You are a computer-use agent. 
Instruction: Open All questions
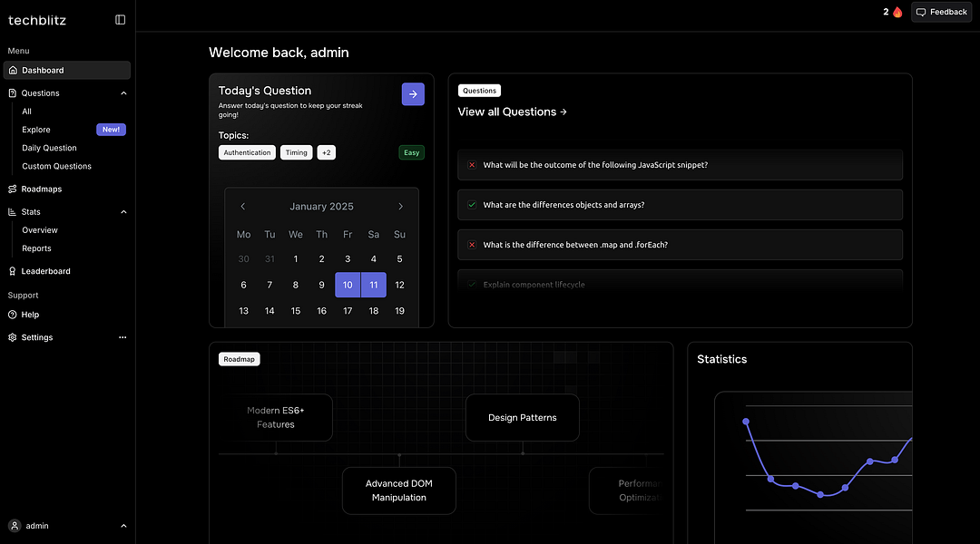(x=27, y=112)
